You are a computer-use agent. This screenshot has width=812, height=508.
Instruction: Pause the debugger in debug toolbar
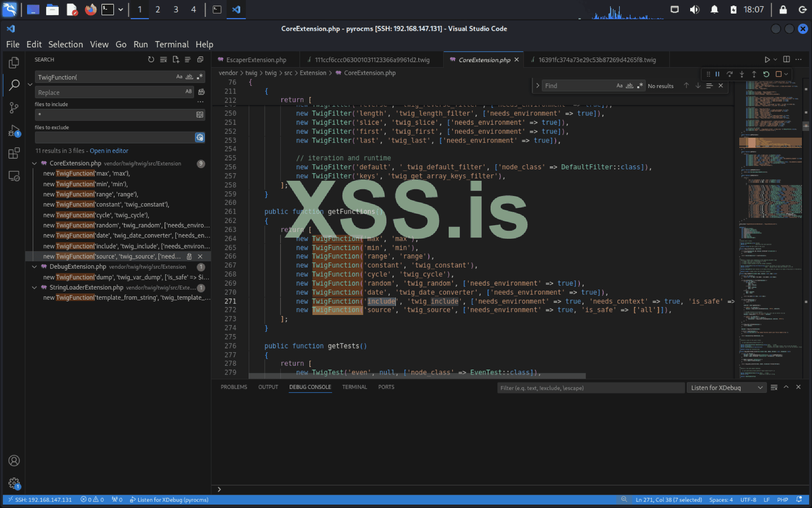(717, 74)
